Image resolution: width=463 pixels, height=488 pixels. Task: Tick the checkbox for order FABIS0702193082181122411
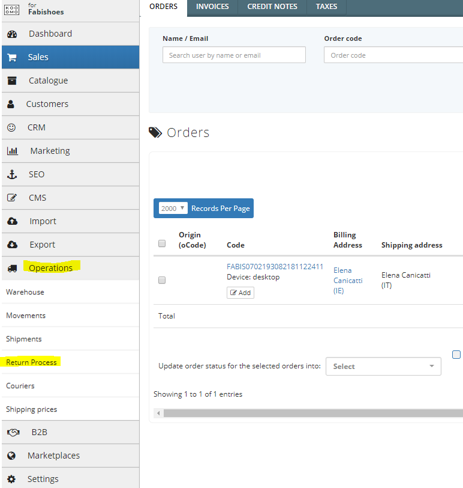tap(162, 280)
